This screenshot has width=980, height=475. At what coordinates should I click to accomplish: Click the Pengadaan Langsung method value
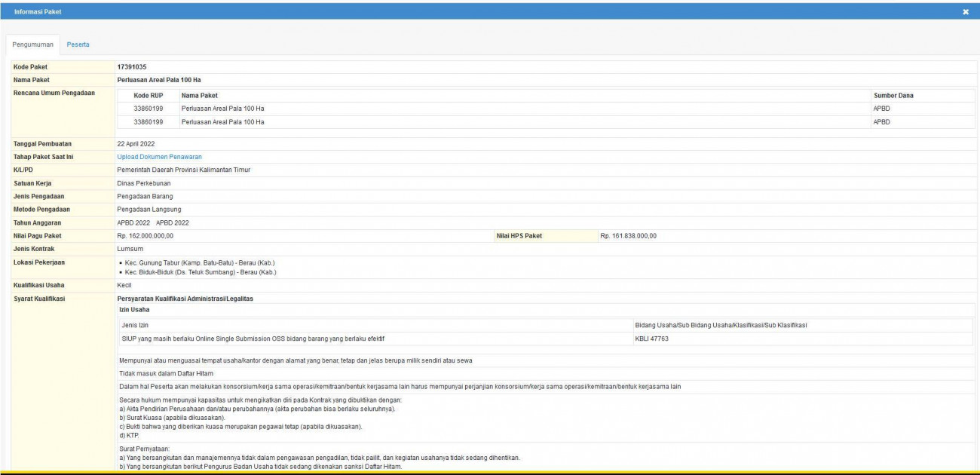(x=149, y=209)
